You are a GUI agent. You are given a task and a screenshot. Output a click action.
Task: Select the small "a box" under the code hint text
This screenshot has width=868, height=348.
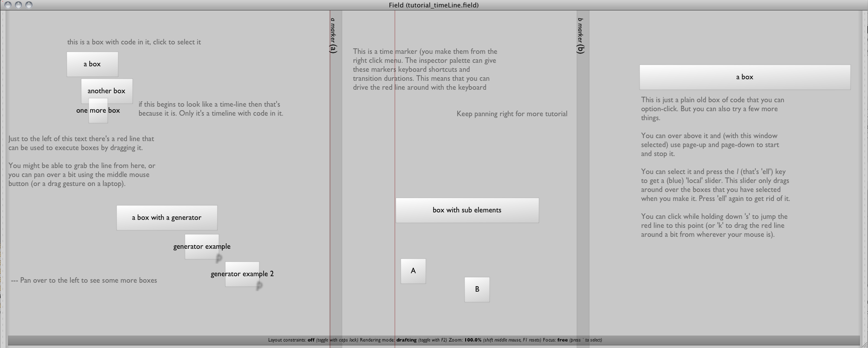point(92,64)
